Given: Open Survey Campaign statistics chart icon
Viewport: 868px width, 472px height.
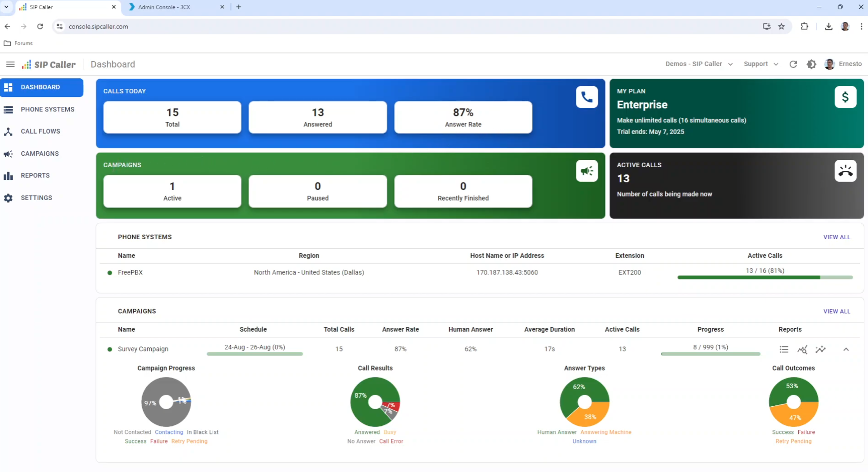Looking at the screenshot, I should (802, 349).
